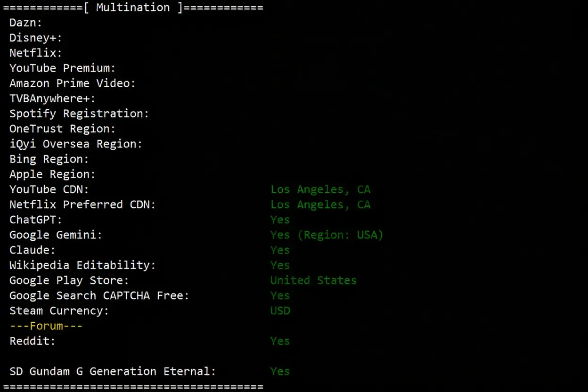588x392 pixels.
Task: Click the iQyi Oversea Region: label
Action: point(76,144)
